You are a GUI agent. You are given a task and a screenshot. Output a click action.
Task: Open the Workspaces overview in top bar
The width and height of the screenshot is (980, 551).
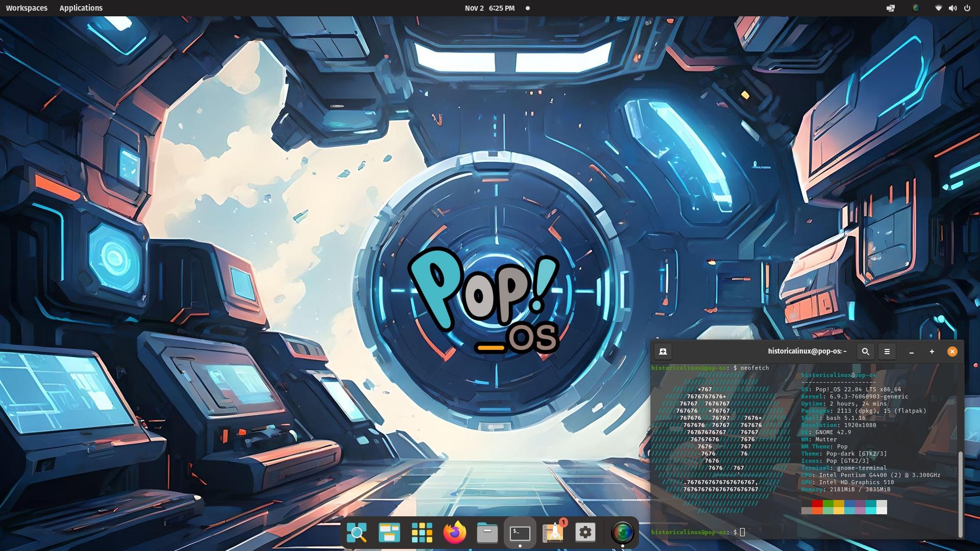click(x=27, y=8)
